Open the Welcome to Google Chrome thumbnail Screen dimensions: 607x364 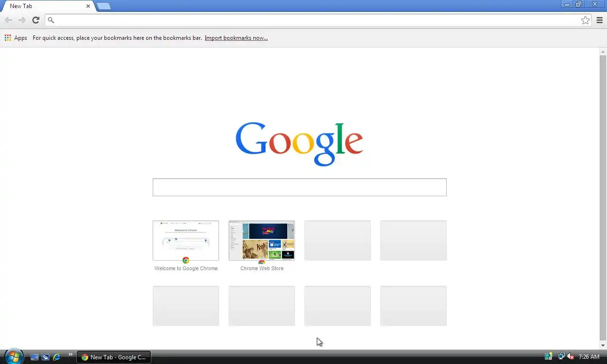186,240
